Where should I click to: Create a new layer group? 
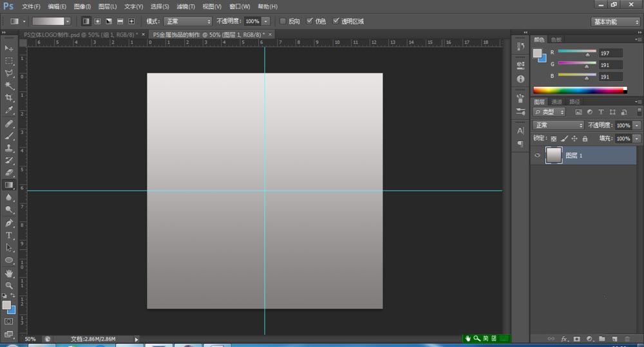tap(601, 339)
